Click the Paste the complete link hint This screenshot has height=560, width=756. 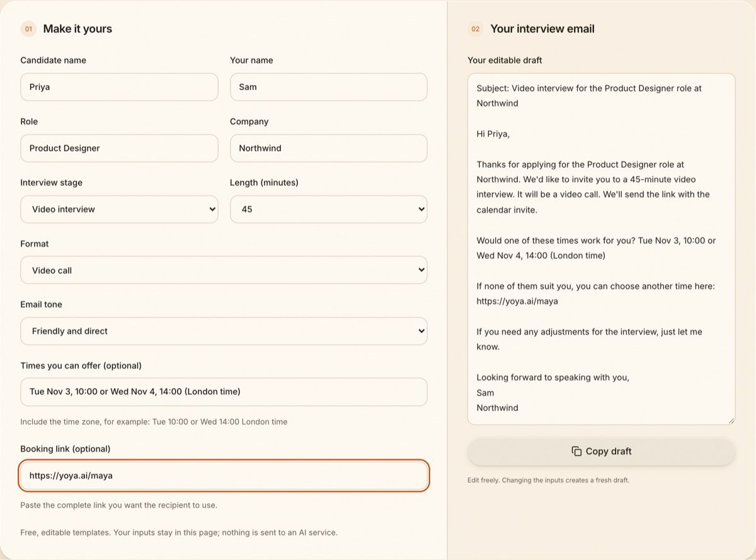pyautogui.click(x=119, y=505)
